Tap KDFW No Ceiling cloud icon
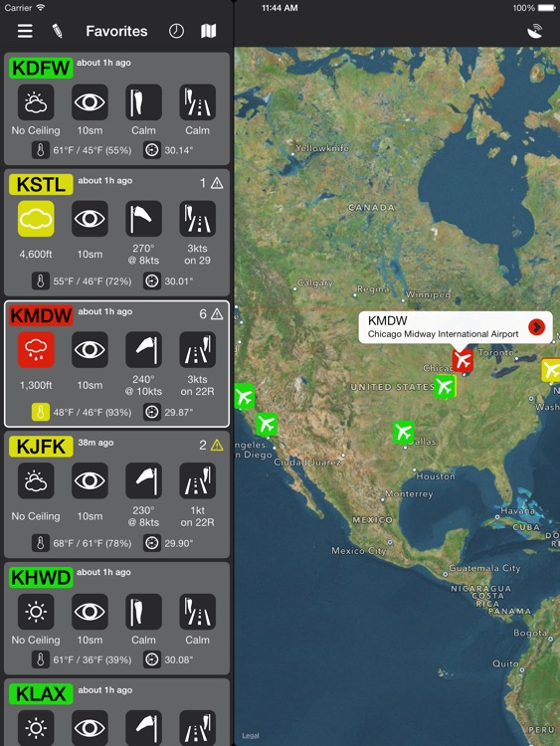Viewport: 560px width, 746px height. pos(36,102)
